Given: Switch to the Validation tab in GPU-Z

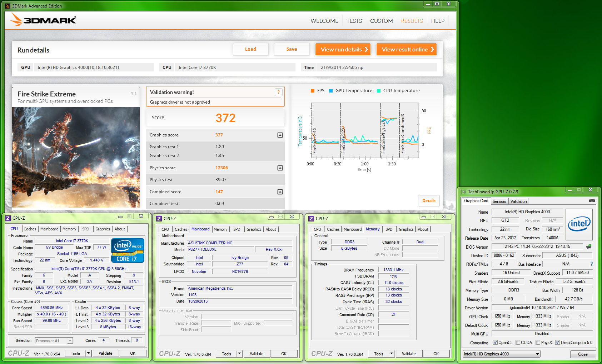Looking at the screenshot, I should 518,201.
